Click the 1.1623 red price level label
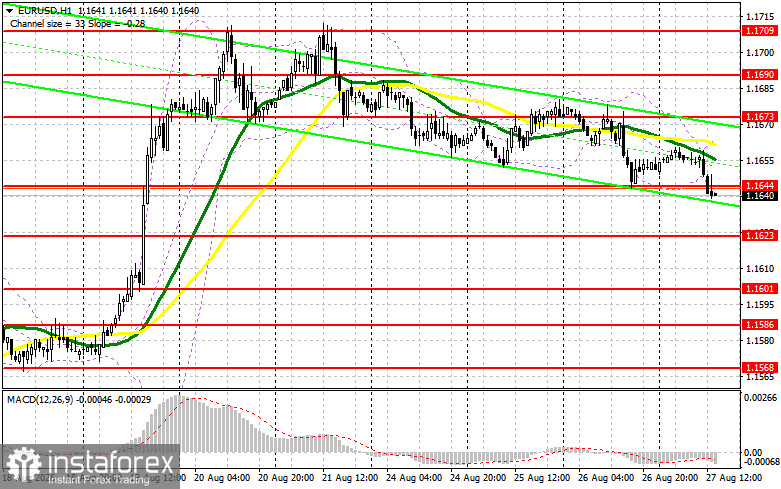Screen dimensions: 781x489 click(759, 235)
